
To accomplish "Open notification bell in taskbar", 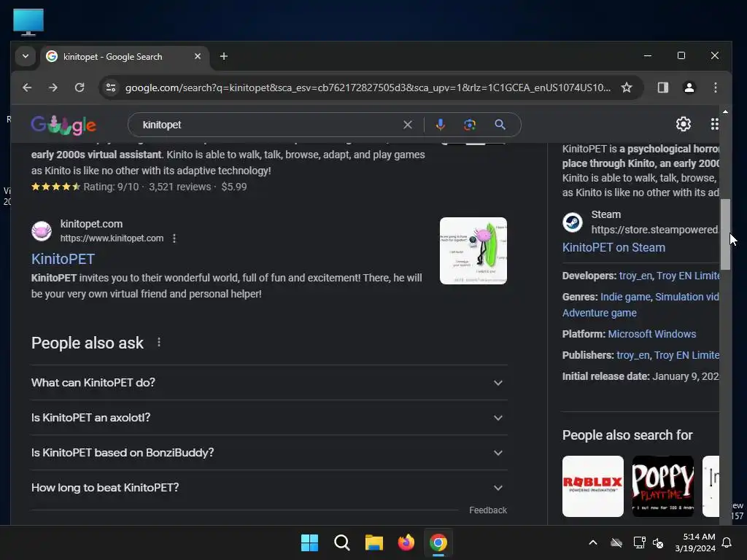I will pos(727,542).
